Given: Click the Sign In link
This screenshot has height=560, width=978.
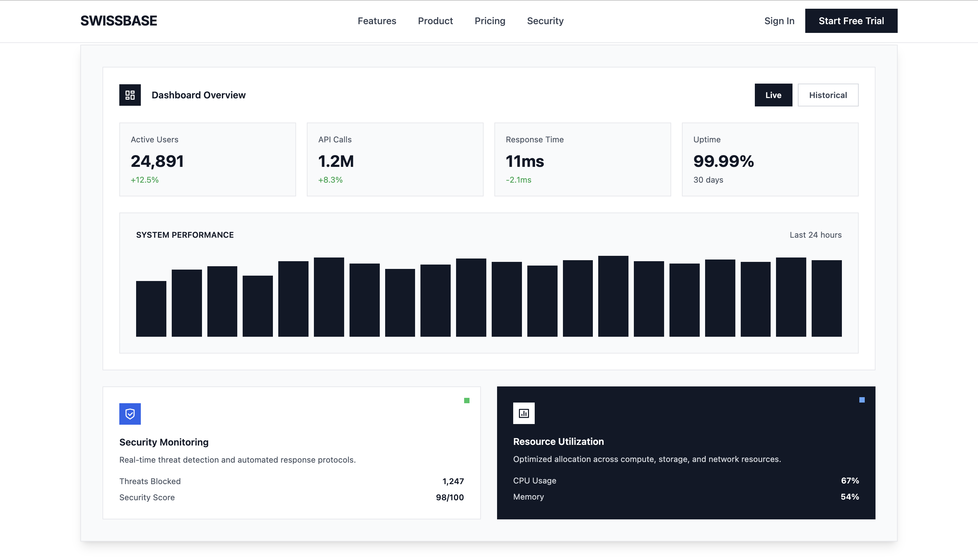Looking at the screenshot, I should click(x=779, y=21).
